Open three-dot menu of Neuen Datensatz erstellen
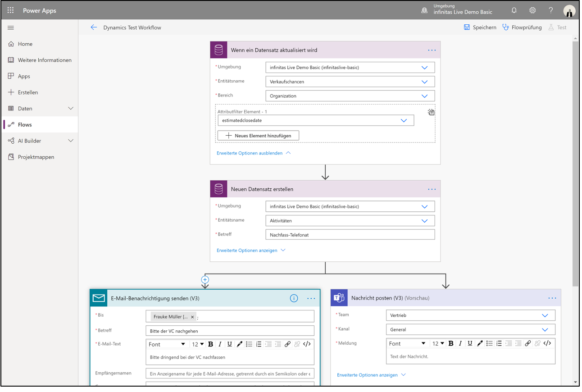The width and height of the screenshot is (582, 392). pos(432,189)
